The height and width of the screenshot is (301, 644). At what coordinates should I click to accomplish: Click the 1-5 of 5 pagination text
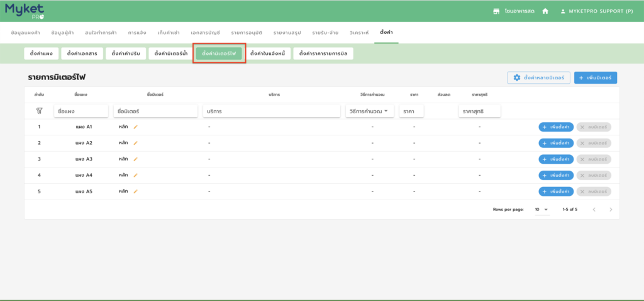click(x=570, y=210)
